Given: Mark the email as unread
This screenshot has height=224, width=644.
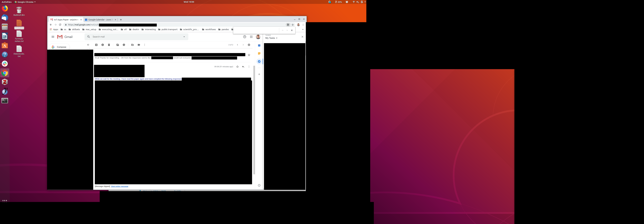Looking at the screenshot, I should 117,45.
